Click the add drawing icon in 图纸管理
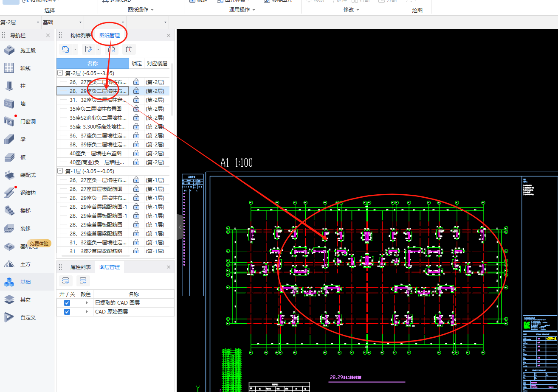 pyautogui.click(x=66, y=49)
